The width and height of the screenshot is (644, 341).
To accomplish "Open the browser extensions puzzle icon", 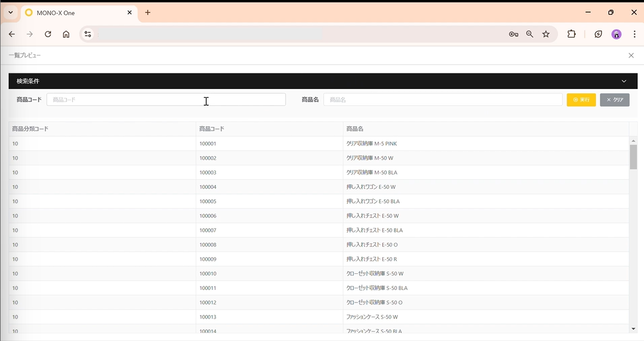I will pyautogui.click(x=571, y=34).
